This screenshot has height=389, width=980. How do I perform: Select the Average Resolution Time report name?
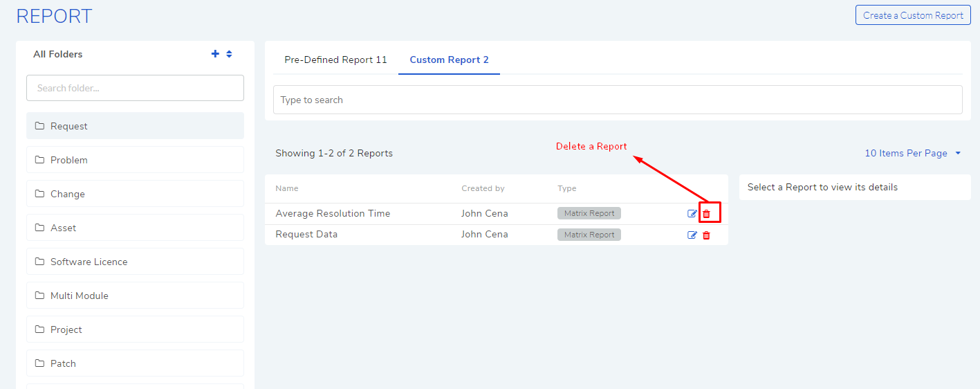(333, 213)
